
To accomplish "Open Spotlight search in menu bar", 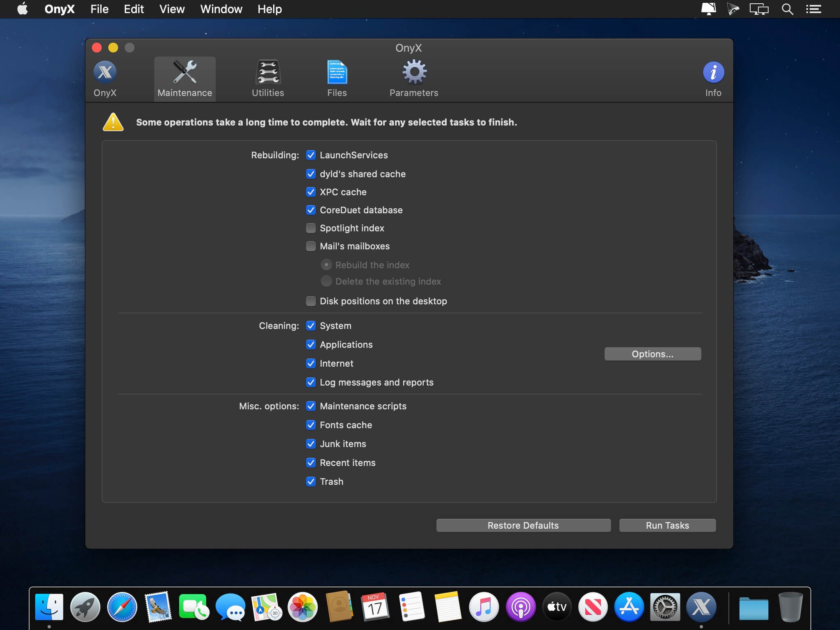I will [x=787, y=9].
